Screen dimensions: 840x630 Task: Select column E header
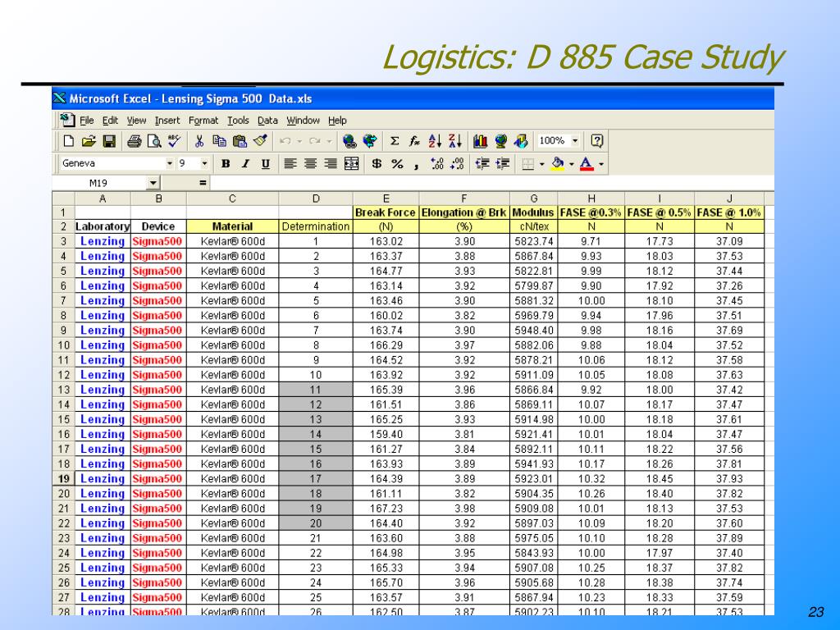pos(386,199)
